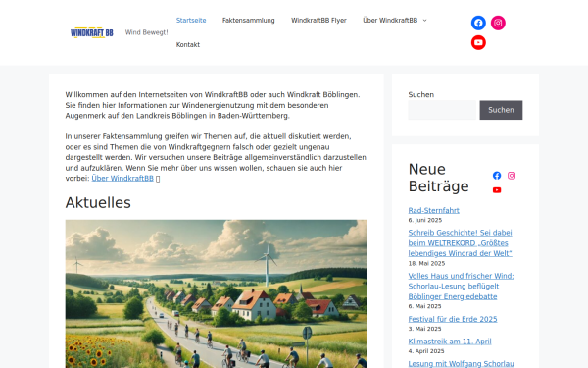588x368 pixels.
Task: Follow the Über WindkraftBB link in the text
Action: pyautogui.click(x=122, y=179)
